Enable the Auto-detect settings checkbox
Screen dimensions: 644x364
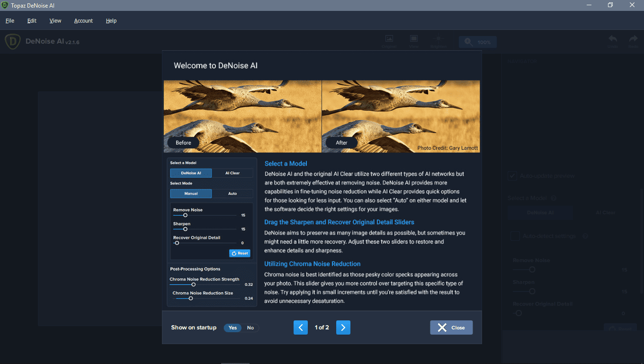(515, 236)
